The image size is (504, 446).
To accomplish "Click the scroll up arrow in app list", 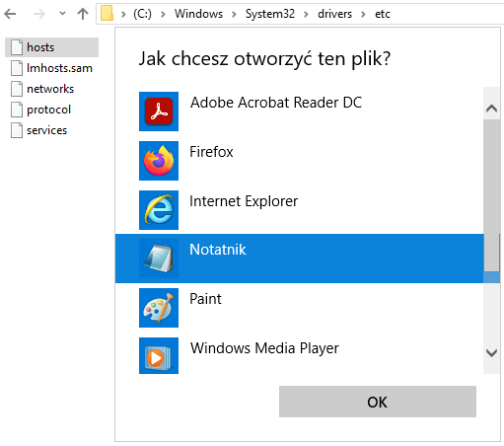I will 491,108.
